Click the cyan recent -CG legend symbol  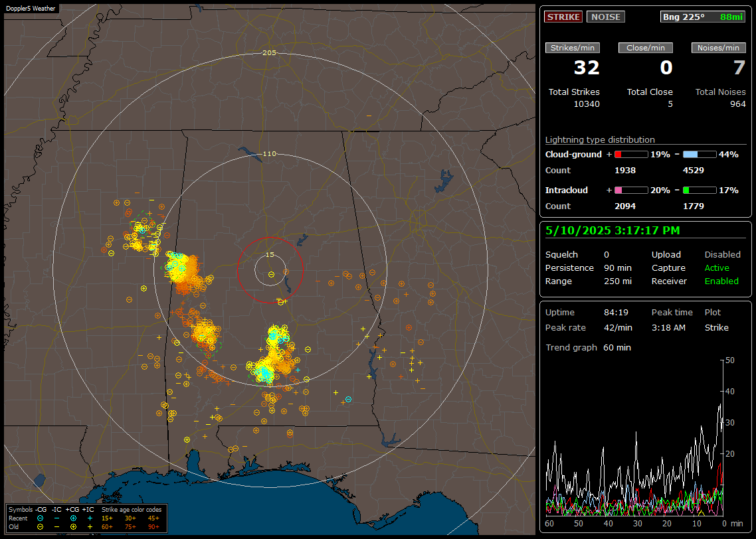tap(40, 518)
